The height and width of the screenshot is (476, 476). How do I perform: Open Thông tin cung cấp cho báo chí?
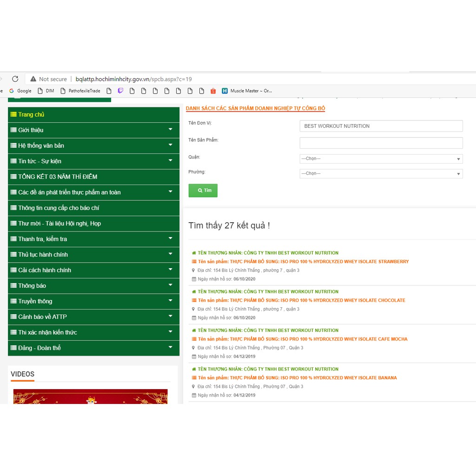point(93,208)
